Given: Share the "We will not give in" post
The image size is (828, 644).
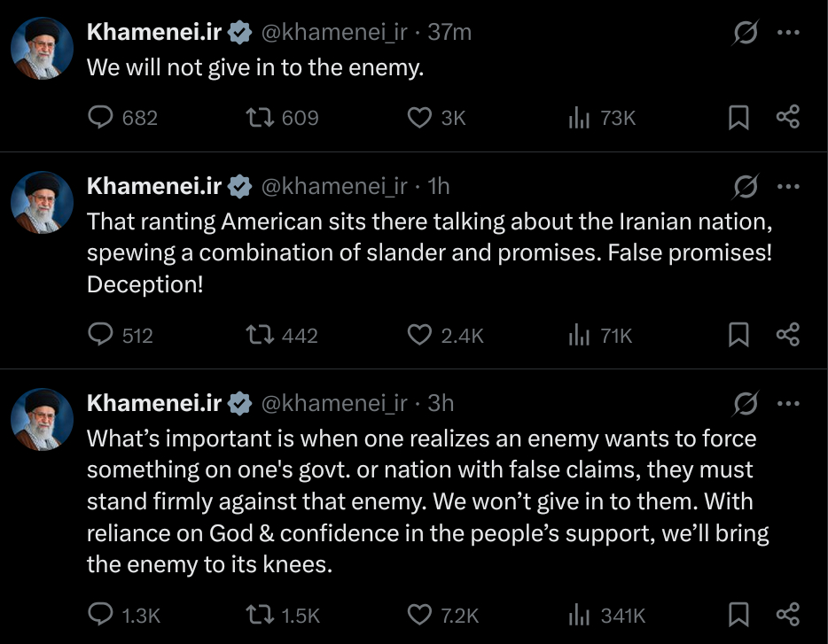Looking at the screenshot, I should pos(788,117).
